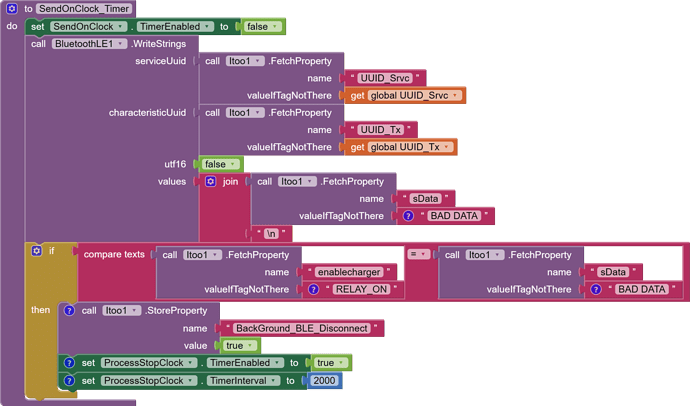Open the BluetoothLE1 component dropdown
Image resolution: width=690 pixels, height=406 pixels.
pos(89,44)
